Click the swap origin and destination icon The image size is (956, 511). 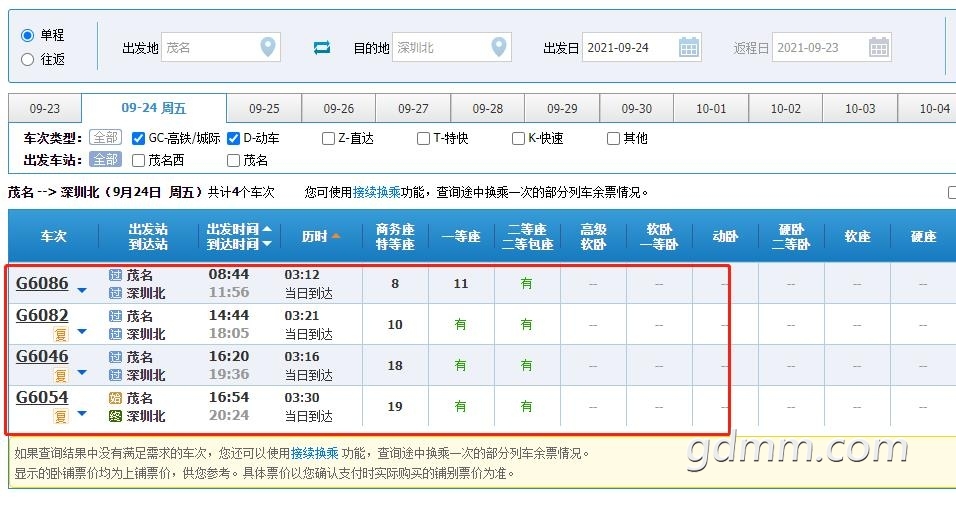322,47
